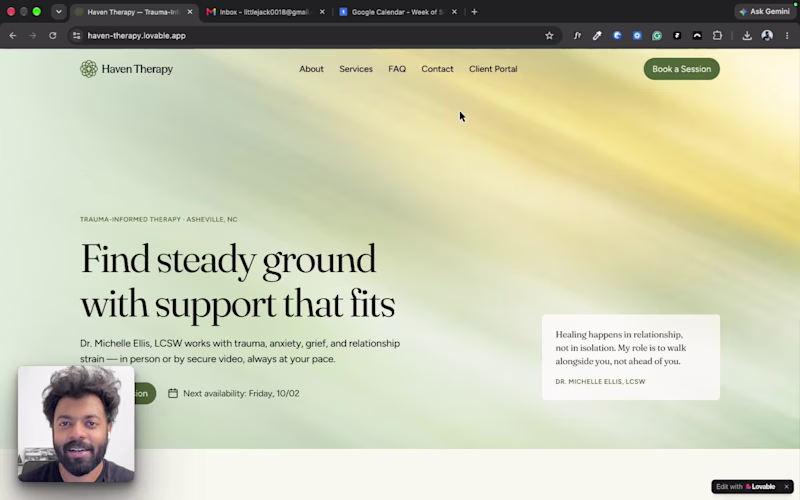This screenshot has width=800, height=500.
Task: Close the Haven Therapy tab
Action: pyautogui.click(x=190, y=12)
